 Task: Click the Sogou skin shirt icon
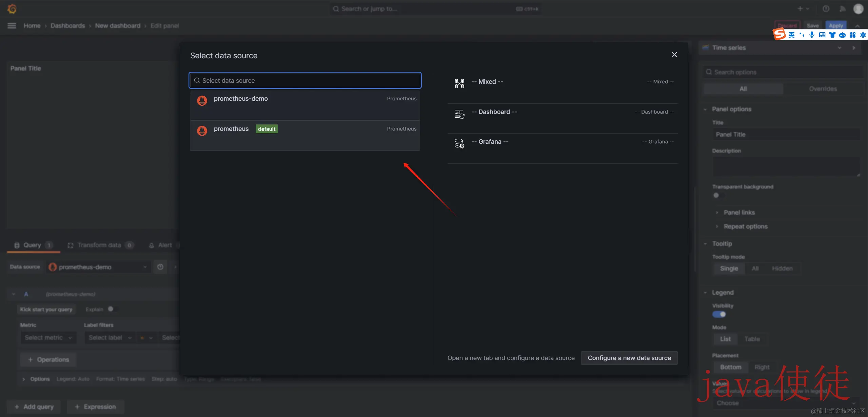(832, 35)
